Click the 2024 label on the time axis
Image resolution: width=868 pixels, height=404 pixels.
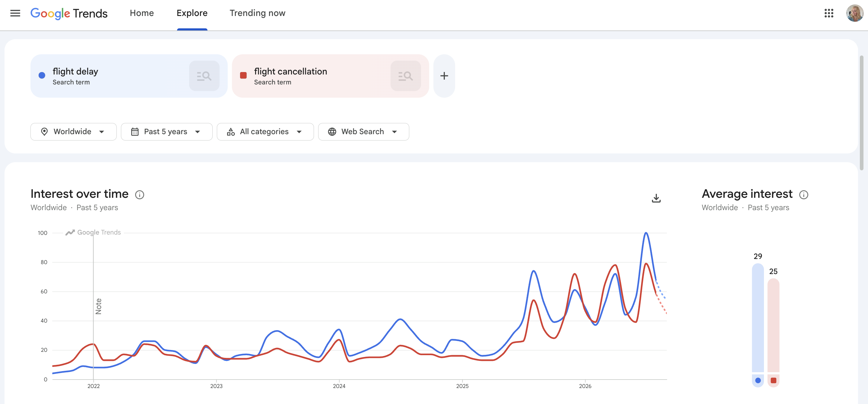[339, 386]
